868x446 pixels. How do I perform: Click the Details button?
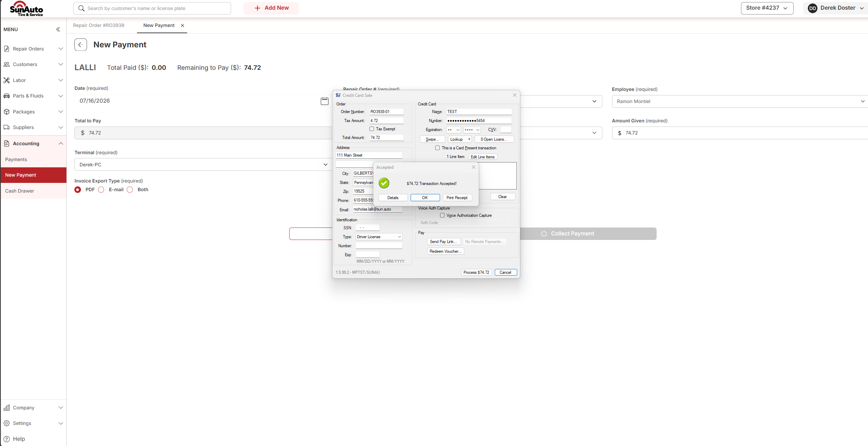[x=393, y=198]
